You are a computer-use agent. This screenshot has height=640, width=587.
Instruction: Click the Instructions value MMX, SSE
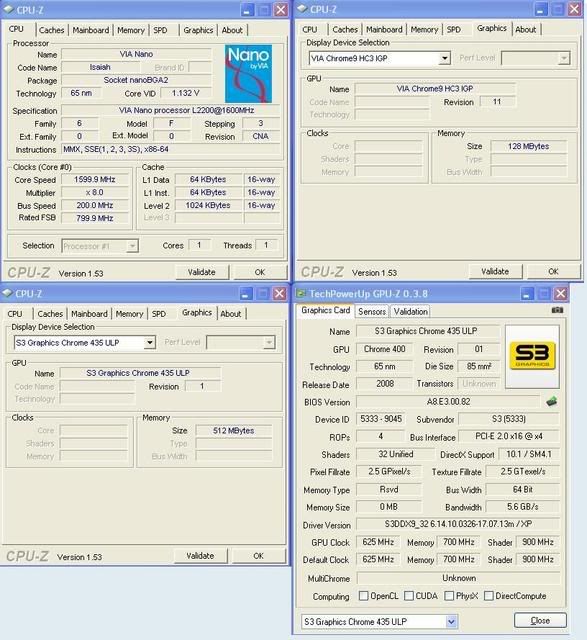point(171,149)
